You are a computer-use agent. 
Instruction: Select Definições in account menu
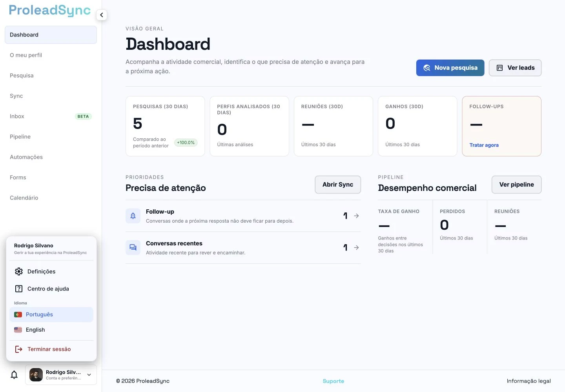[51, 272]
